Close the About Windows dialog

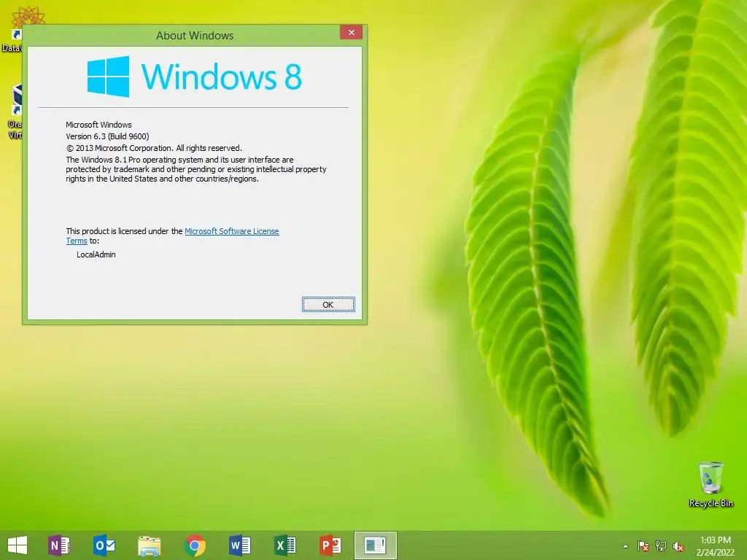351,32
